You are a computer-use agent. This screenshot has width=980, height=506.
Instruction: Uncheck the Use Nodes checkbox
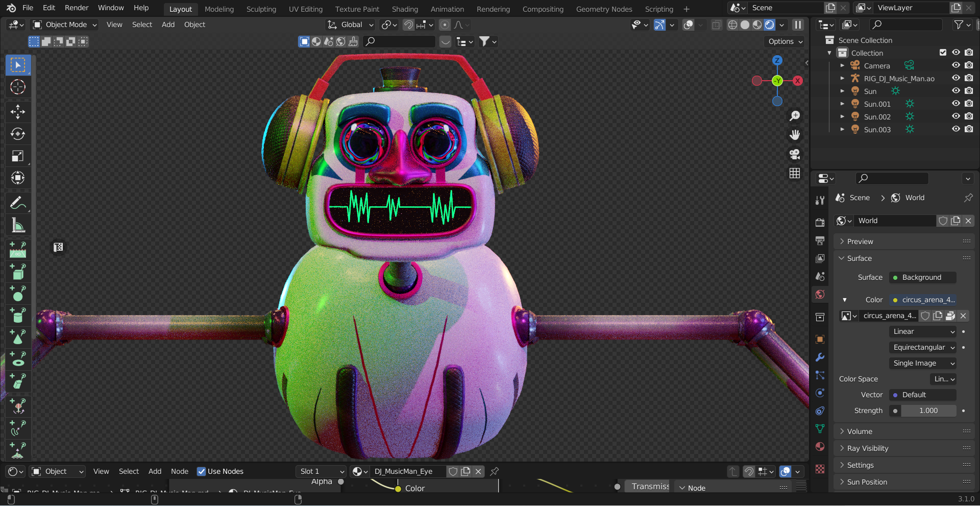pyautogui.click(x=201, y=471)
